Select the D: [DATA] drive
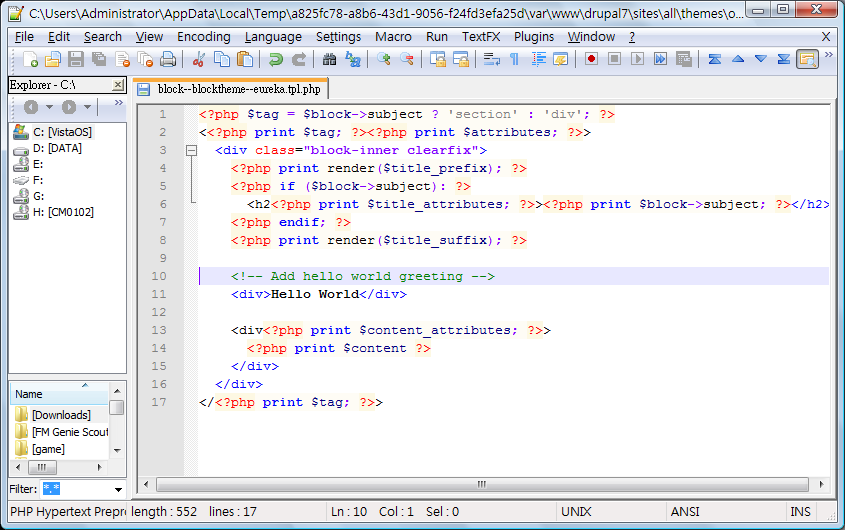Image resolution: width=845 pixels, height=530 pixels. click(x=57, y=148)
